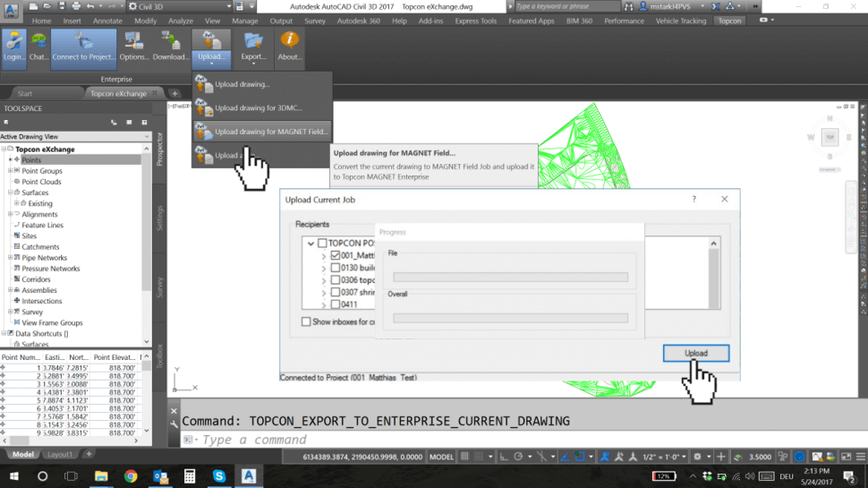Expand the Alignments tree node
This screenshot has height=488, width=868.
[10, 214]
